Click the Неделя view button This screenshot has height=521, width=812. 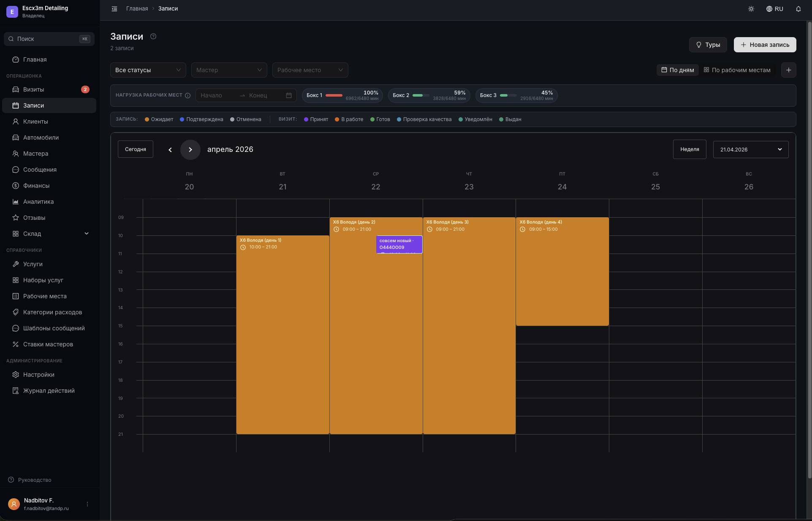(690, 149)
